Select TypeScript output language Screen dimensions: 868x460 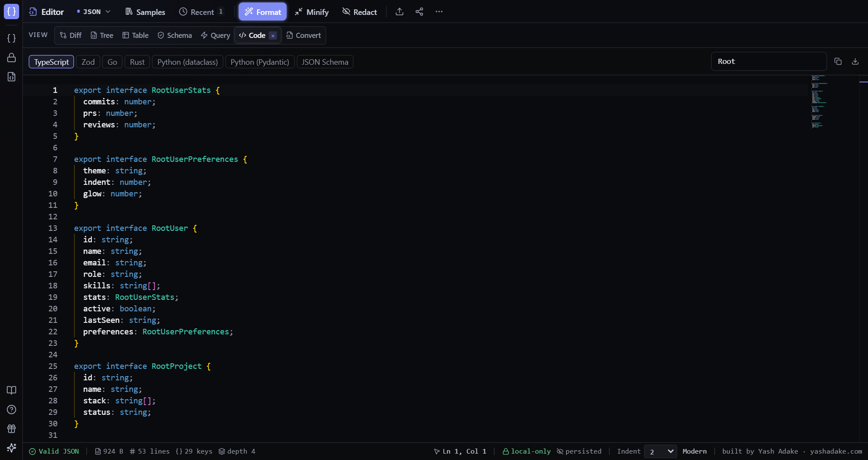coord(51,62)
